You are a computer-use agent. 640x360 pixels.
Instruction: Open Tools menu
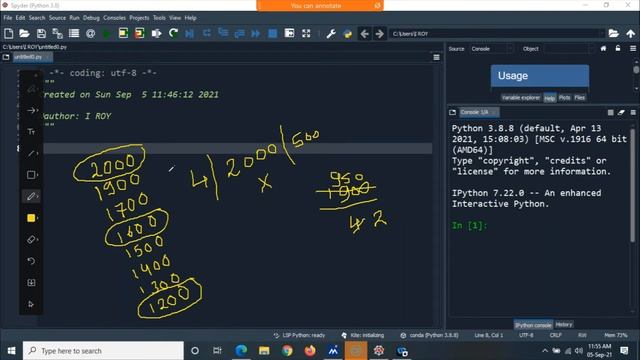[x=159, y=18]
